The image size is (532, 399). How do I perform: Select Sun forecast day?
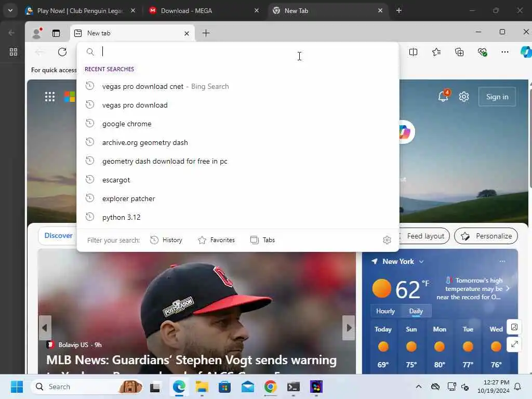point(411,347)
